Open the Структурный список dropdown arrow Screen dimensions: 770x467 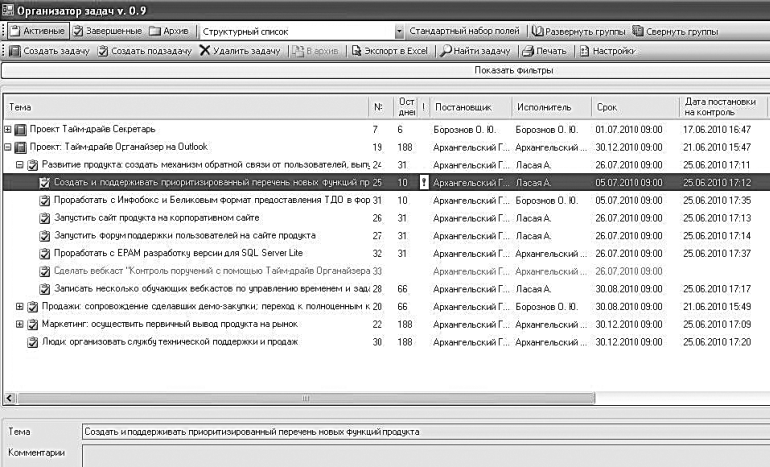[399, 31]
